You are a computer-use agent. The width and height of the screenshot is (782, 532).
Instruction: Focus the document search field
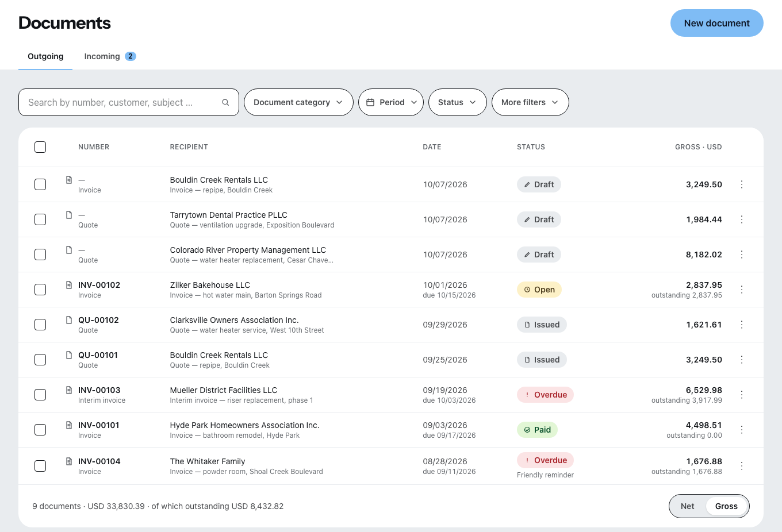coord(129,102)
